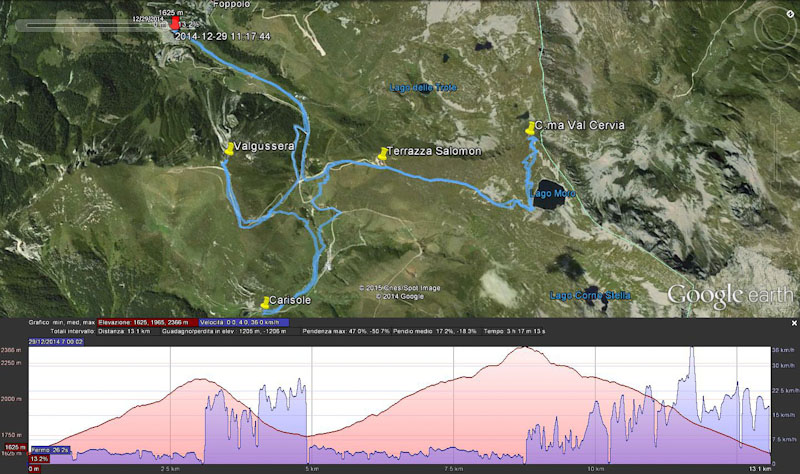
Task: Click the Guadagno/perdita in elev value
Action: tap(224, 331)
